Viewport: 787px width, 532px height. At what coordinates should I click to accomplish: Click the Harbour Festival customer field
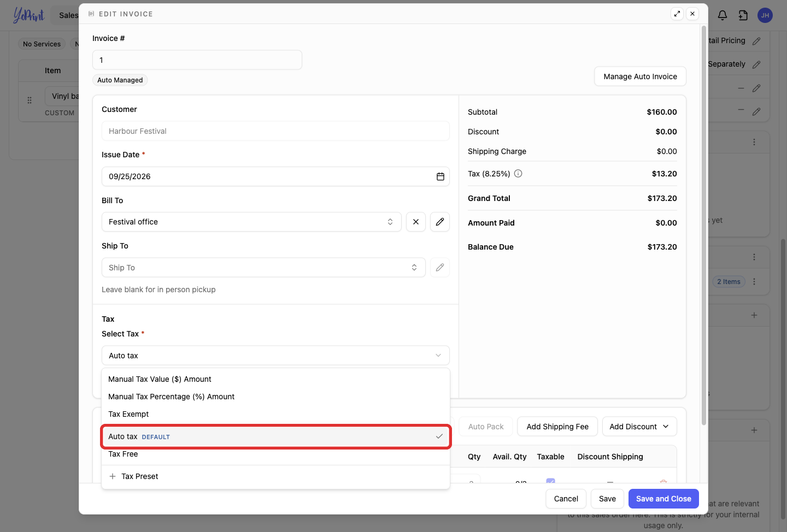pos(275,131)
